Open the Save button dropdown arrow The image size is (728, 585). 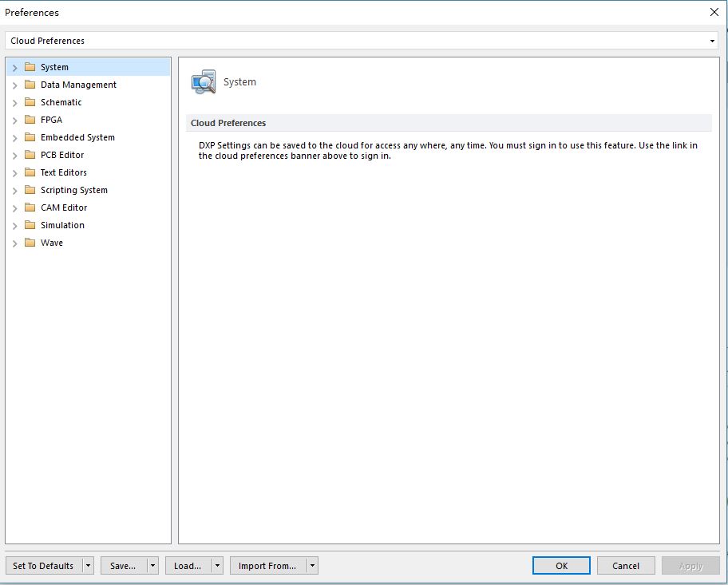pos(152,566)
